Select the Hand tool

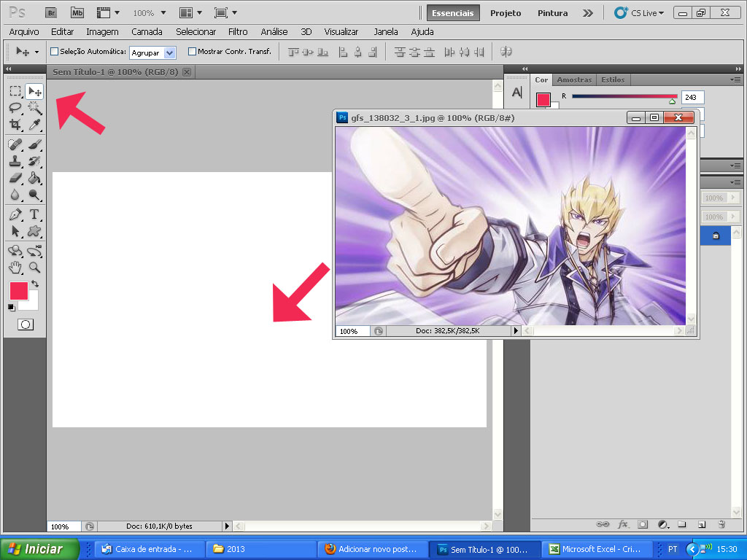point(15,268)
